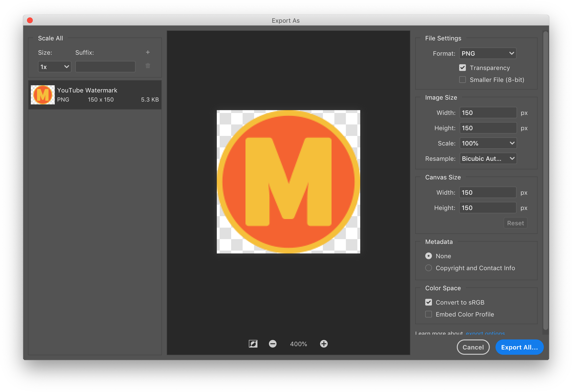Click the Export All button
The image size is (572, 392).
(x=519, y=347)
